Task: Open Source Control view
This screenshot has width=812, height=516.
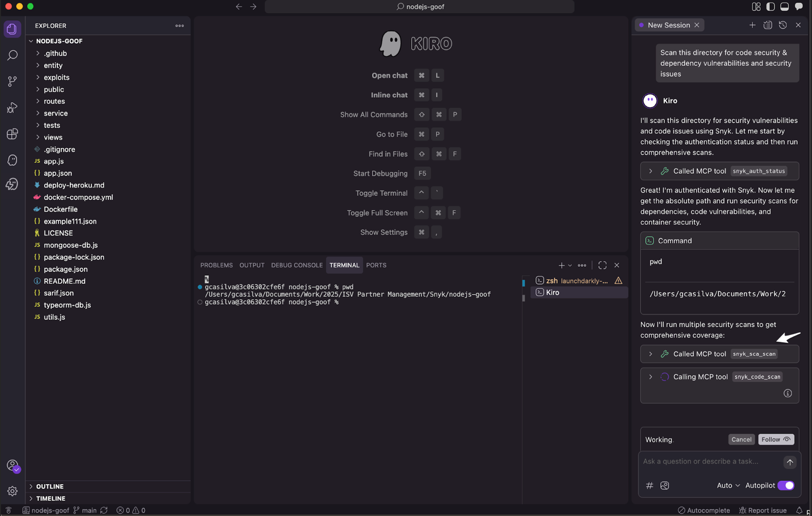Action: tap(12, 81)
